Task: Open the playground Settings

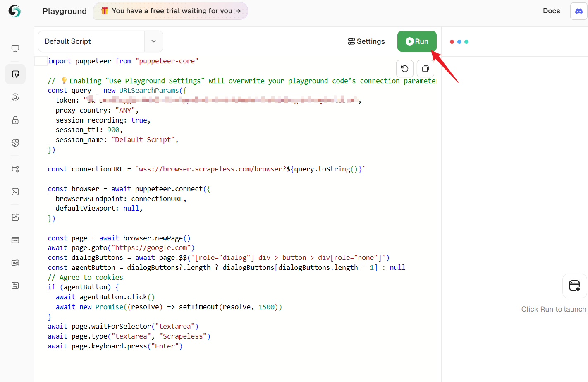Action: coord(366,41)
